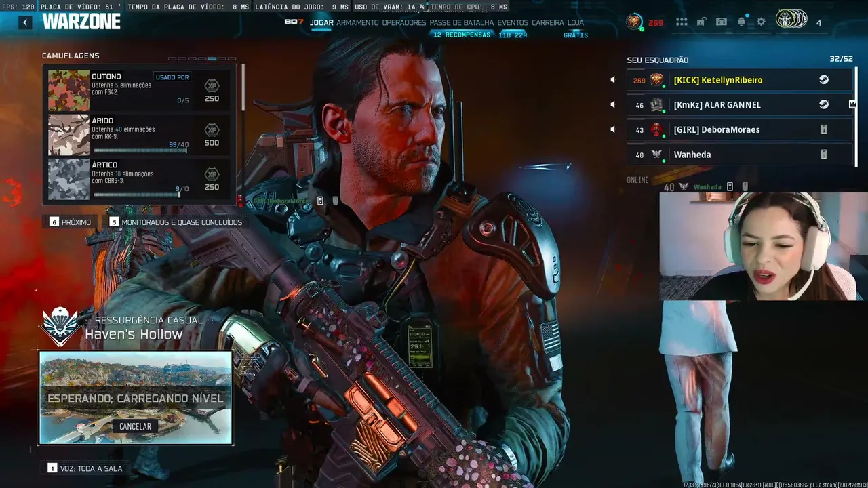The width and height of the screenshot is (868, 488).
Task: Click the Ártico camo swatch
Action: pyautogui.click(x=68, y=179)
